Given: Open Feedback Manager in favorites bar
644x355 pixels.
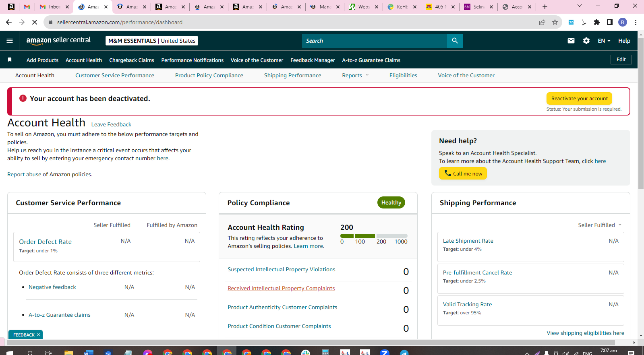Looking at the screenshot, I should [313, 60].
